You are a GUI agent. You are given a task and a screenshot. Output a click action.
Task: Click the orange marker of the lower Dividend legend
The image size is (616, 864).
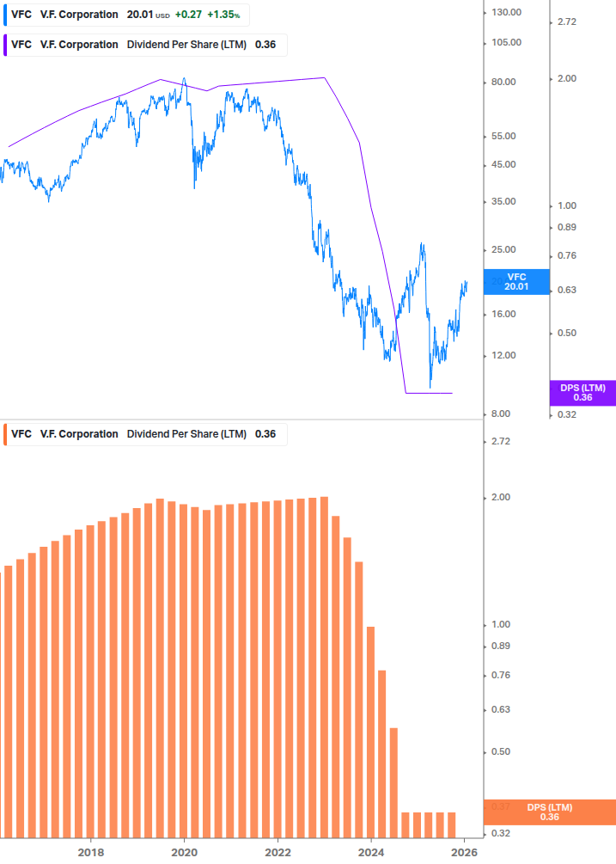point(3,434)
